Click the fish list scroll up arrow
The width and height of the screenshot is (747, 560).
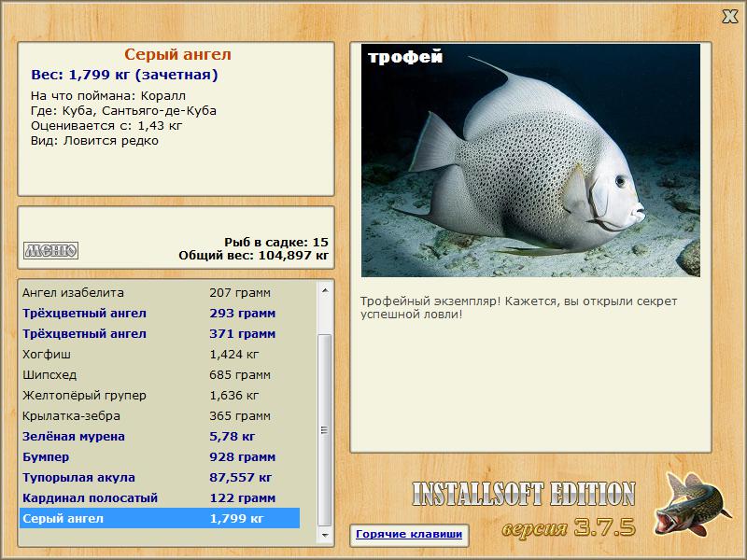coord(325,290)
